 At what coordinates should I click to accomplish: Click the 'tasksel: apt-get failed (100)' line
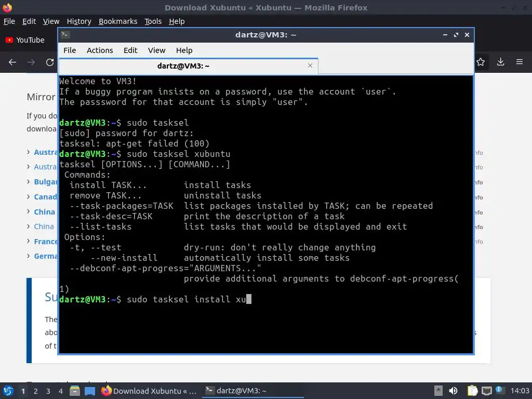point(135,143)
